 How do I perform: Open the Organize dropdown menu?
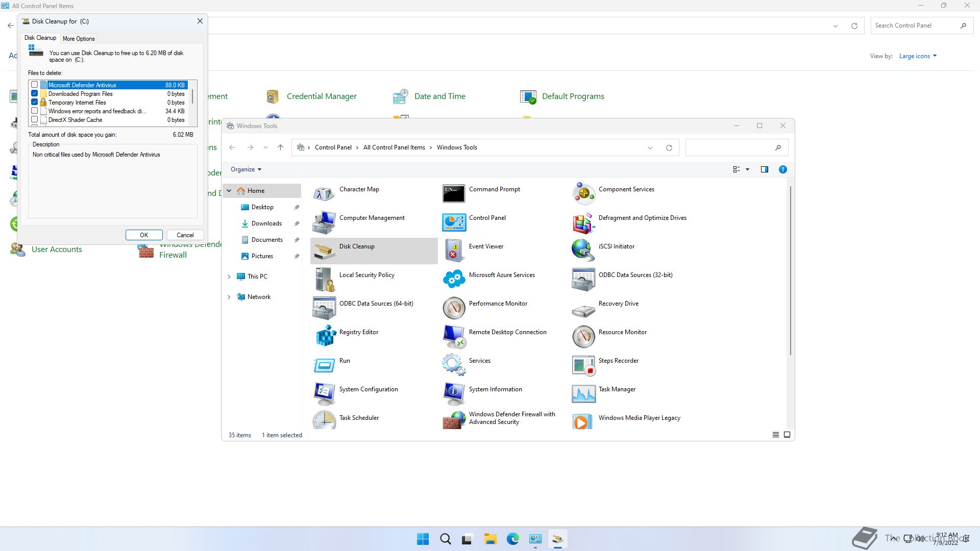click(246, 169)
